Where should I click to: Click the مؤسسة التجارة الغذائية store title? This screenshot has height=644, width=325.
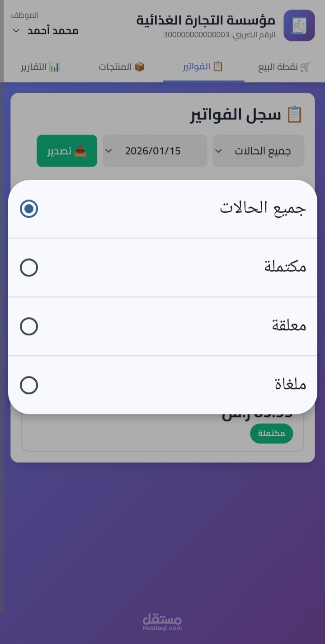click(206, 20)
